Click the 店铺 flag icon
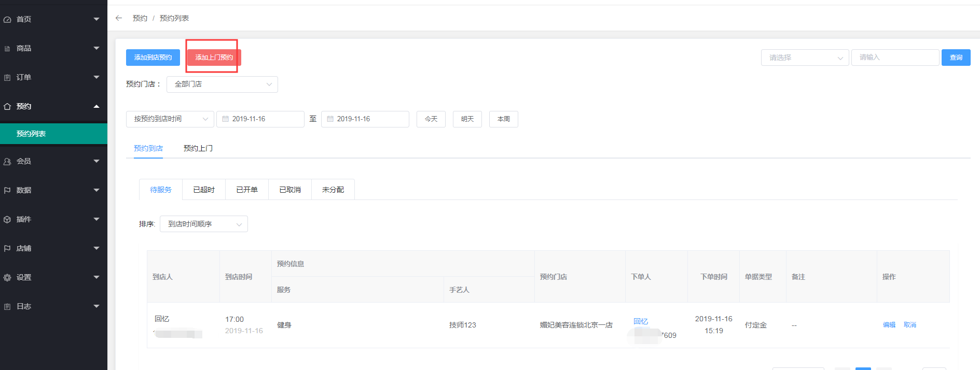 click(7, 249)
